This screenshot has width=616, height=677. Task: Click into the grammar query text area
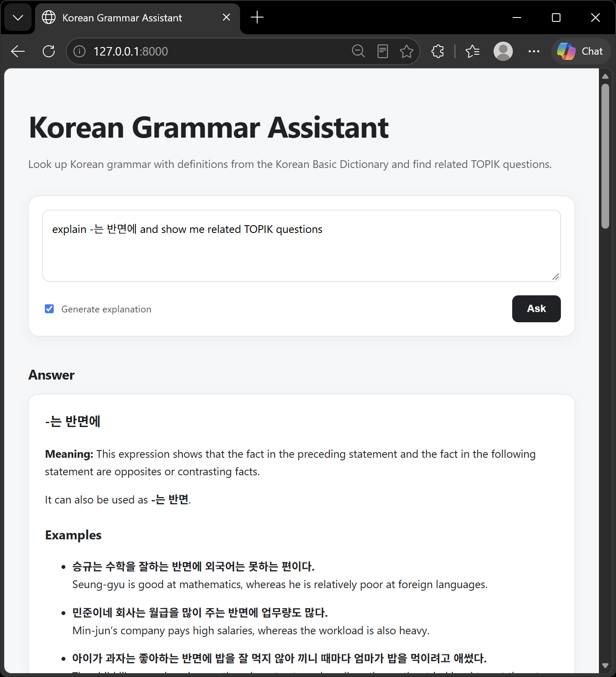pyautogui.click(x=302, y=246)
